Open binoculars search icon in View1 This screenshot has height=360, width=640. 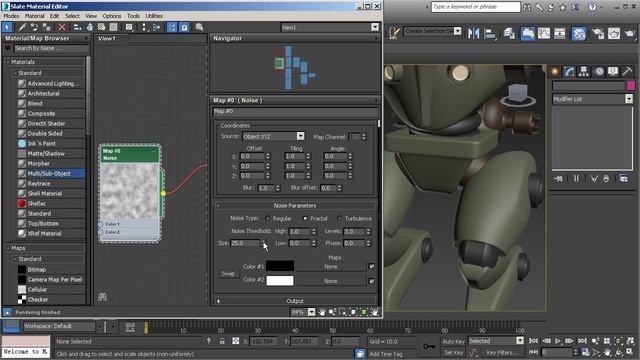pyautogui.click(x=102, y=297)
